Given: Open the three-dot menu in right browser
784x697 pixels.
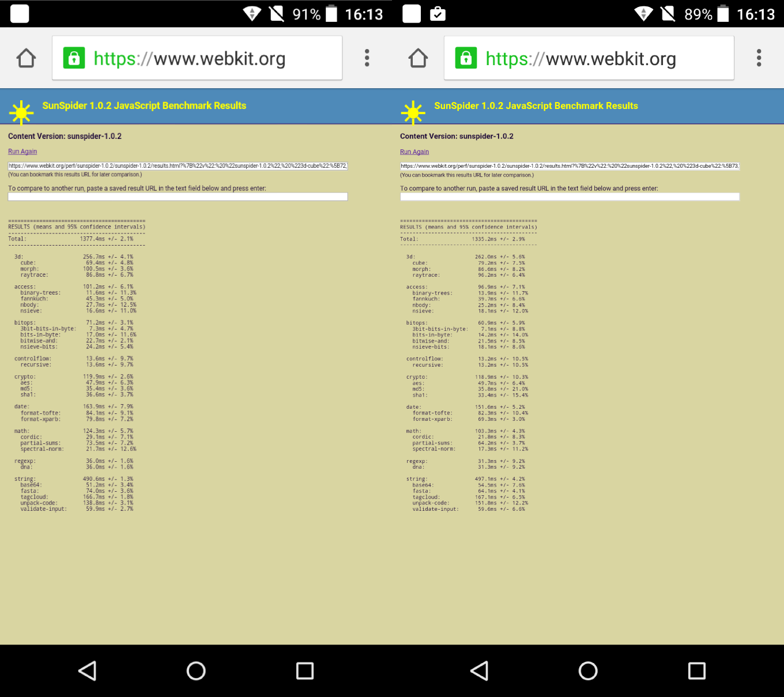Looking at the screenshot, I should tap(759, 58).
